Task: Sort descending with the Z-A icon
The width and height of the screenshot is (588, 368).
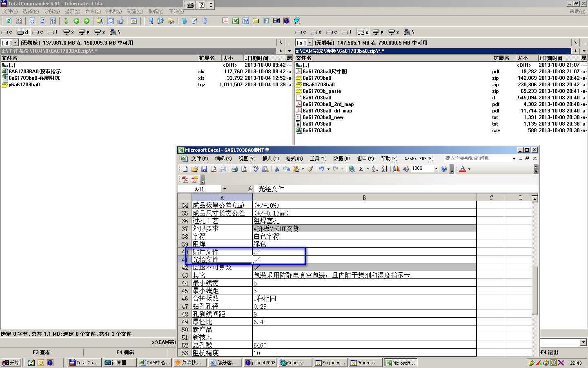Action: coord(384,169)
